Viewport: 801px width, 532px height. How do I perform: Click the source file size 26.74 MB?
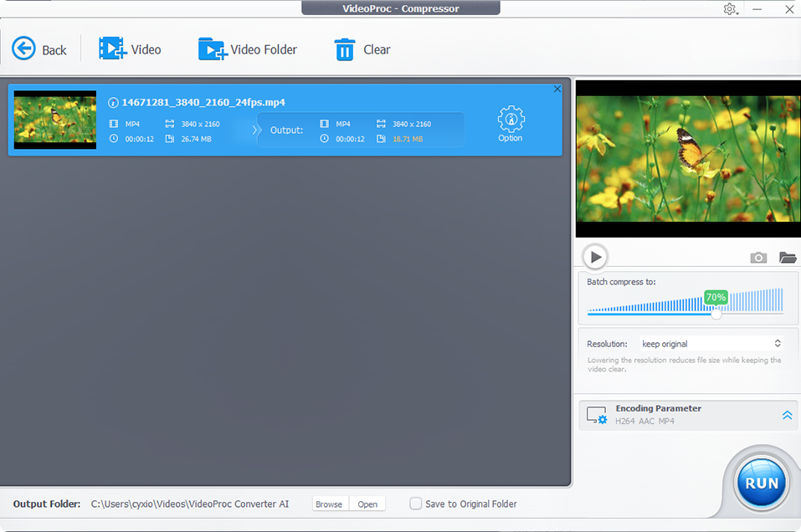tap(196, 139)
